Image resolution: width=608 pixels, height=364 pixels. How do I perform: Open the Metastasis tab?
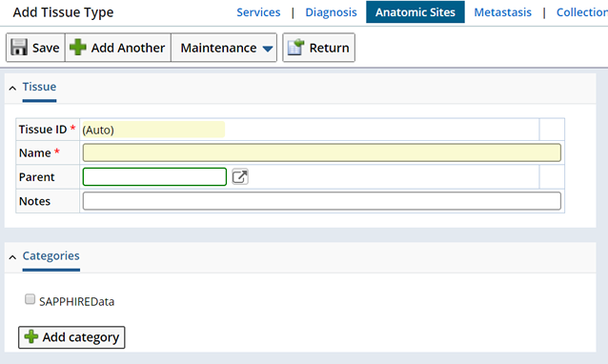502,12
